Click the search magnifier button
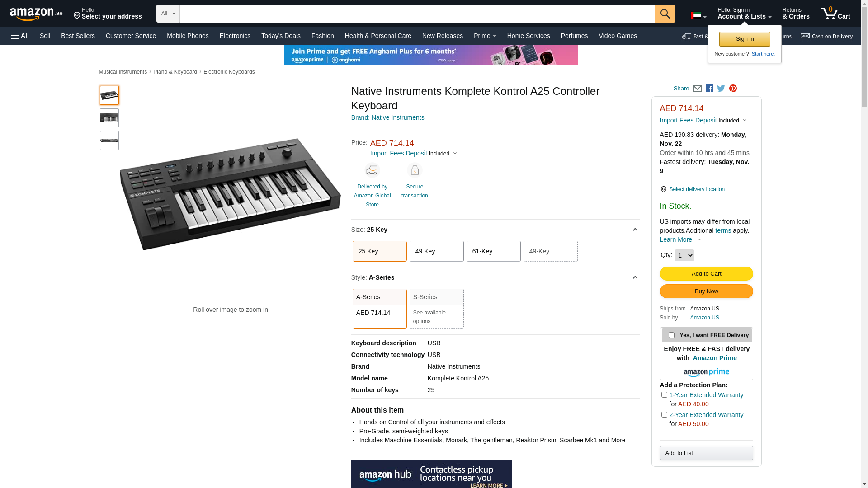 point(665,14)
